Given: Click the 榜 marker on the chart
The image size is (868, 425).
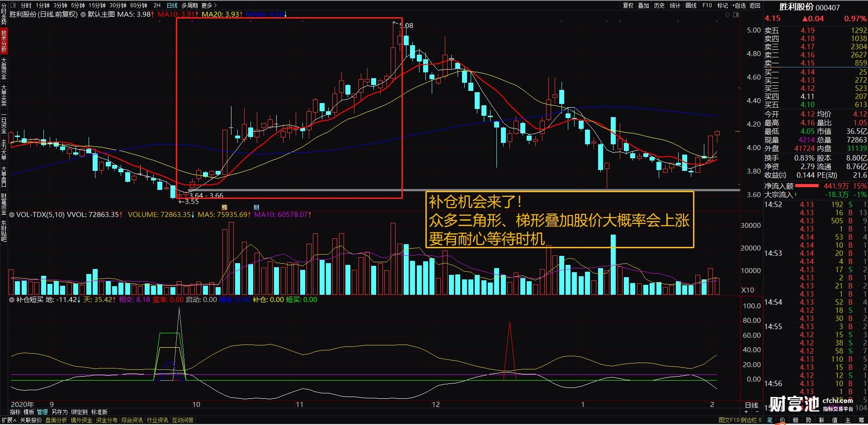Looking at the screenshot, I should [224, 208].
